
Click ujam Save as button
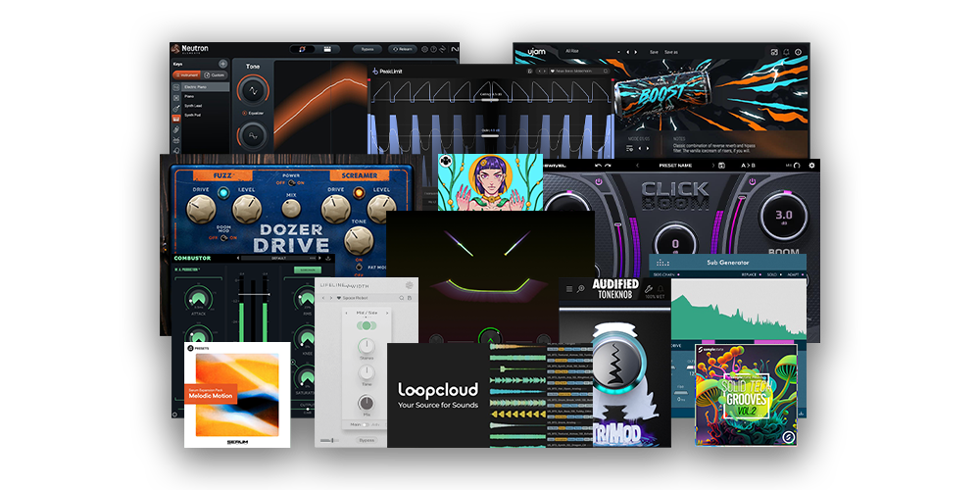click(x=671, y=52)
